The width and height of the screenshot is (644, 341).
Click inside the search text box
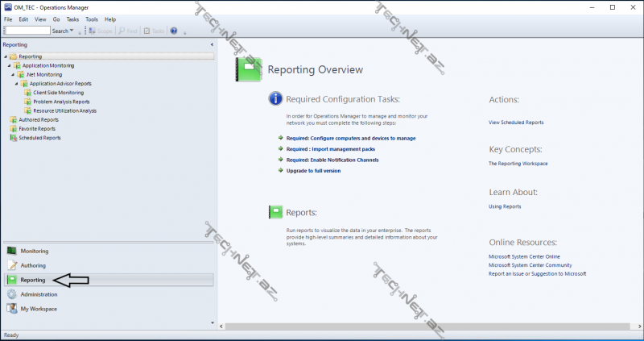tap(26, 31)
